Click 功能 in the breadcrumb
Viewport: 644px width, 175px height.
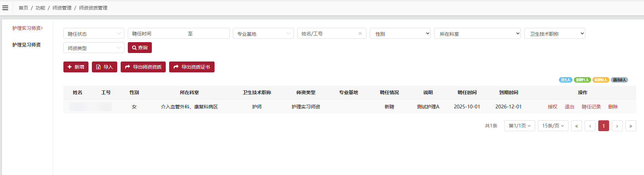click(x=40, y=8)
